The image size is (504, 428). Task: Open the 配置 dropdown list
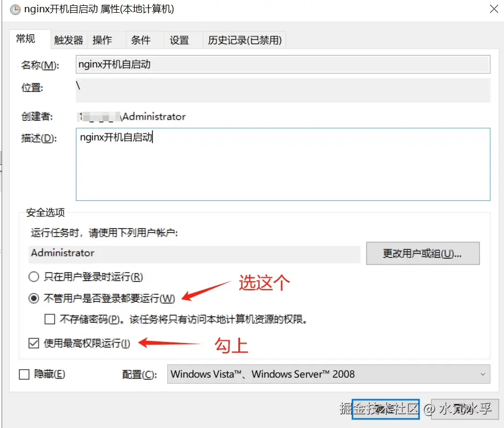[329, 374]
